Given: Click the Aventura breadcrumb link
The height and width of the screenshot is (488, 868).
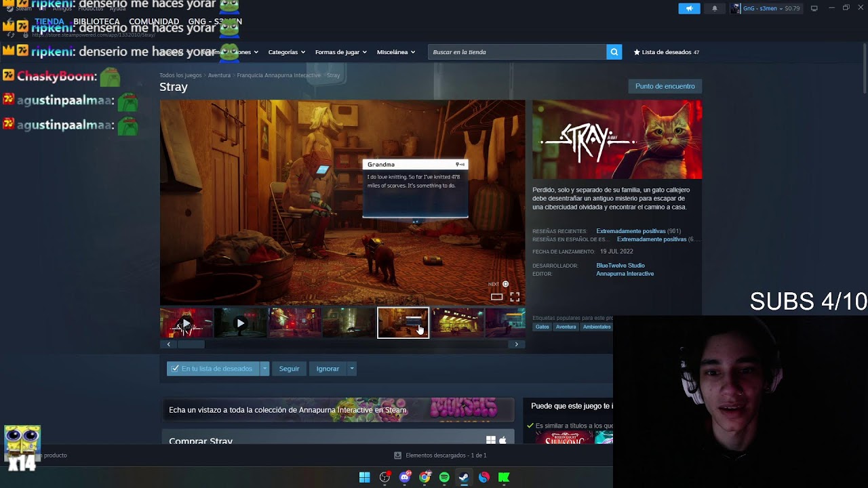Looking at the screenshot, I should coord(219,75).
